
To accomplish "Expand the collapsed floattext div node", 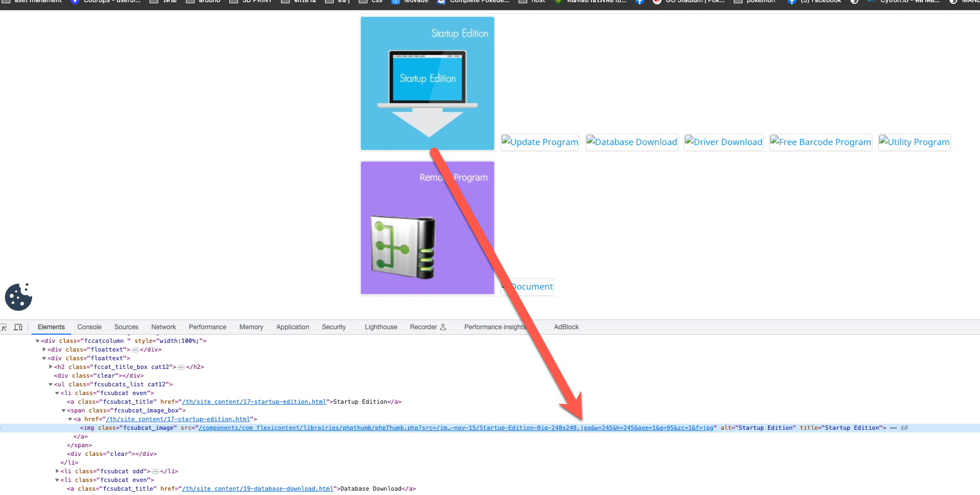I will (45, 349).
